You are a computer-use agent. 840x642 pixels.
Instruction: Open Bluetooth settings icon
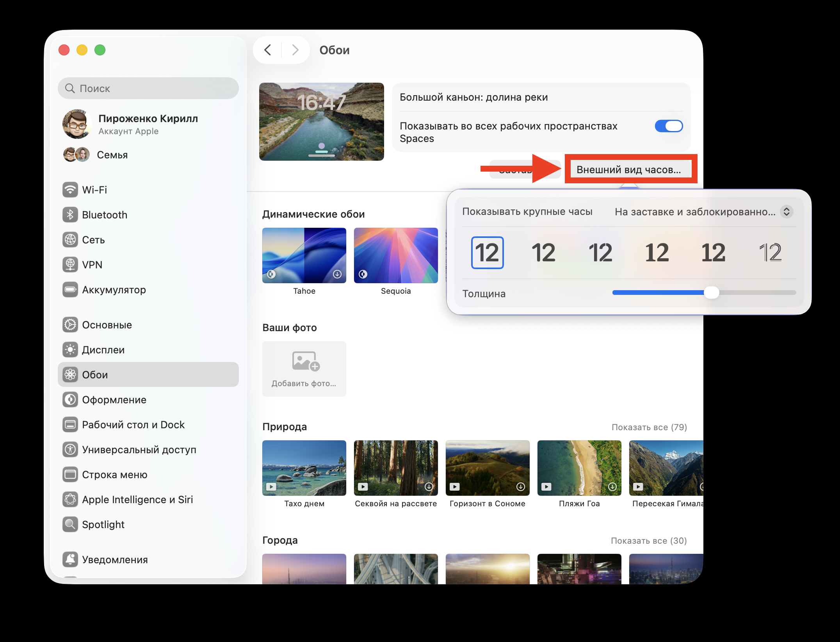pyautogui.click(x=70, y=215)
